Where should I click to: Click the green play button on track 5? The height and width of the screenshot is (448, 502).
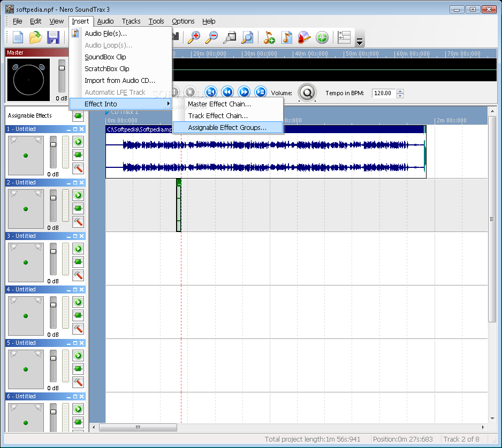(78, 356)
